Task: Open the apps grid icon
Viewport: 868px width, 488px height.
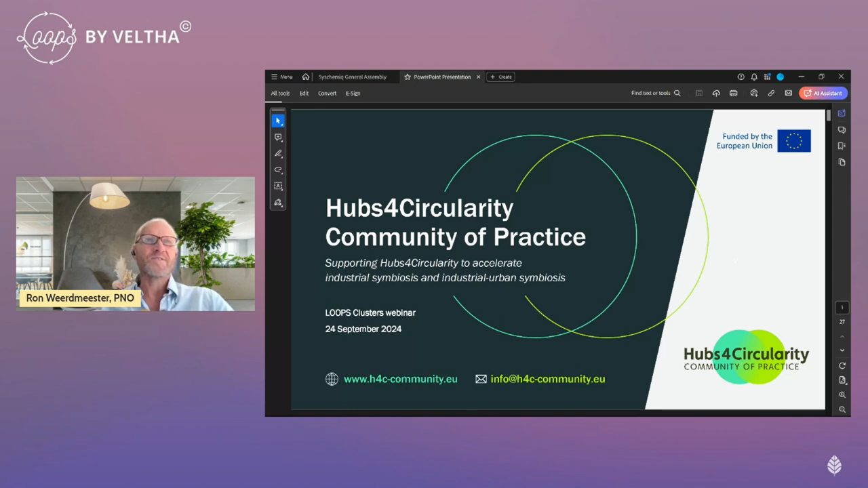Action: coord(767,77)
